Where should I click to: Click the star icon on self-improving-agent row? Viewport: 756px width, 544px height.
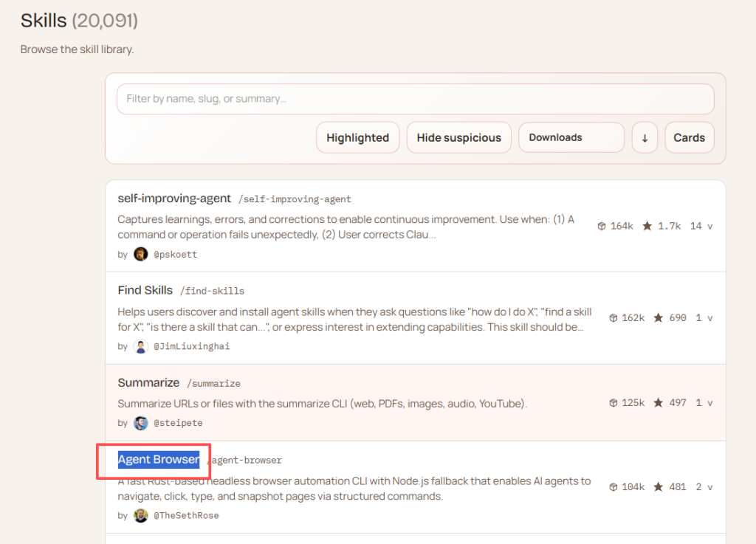[647, 226]
